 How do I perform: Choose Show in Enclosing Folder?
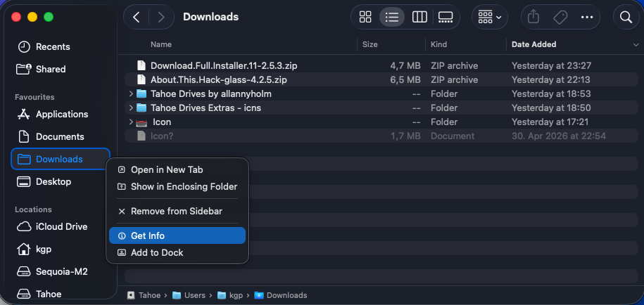point(177,186)
